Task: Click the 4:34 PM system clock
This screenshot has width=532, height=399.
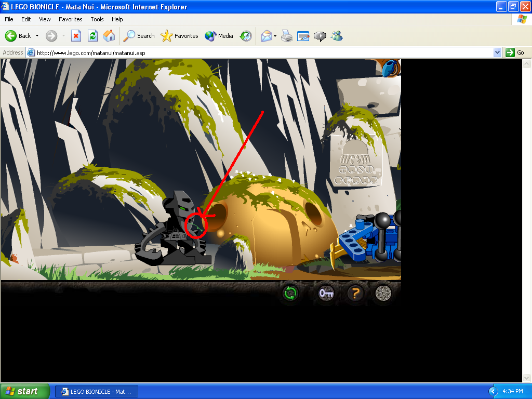Action: [512, 392]
